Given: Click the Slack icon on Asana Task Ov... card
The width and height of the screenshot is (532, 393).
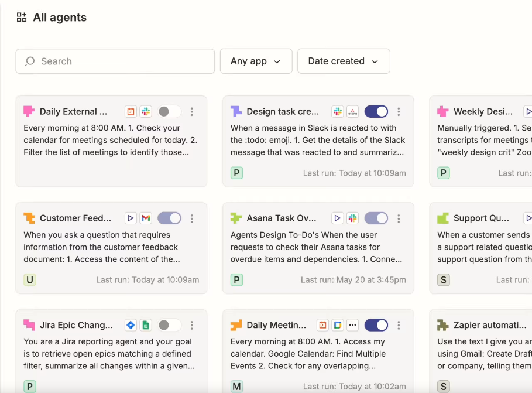Looking at the screenshot, I should click(x=353, y=218).
